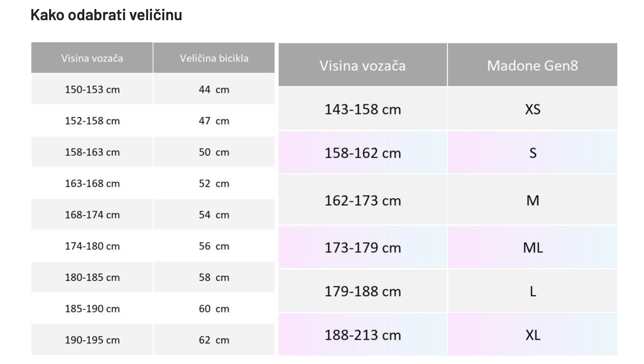644x364 pixels.
Task: Select the 58 cm bike size cell
Action: coord(214,277)
